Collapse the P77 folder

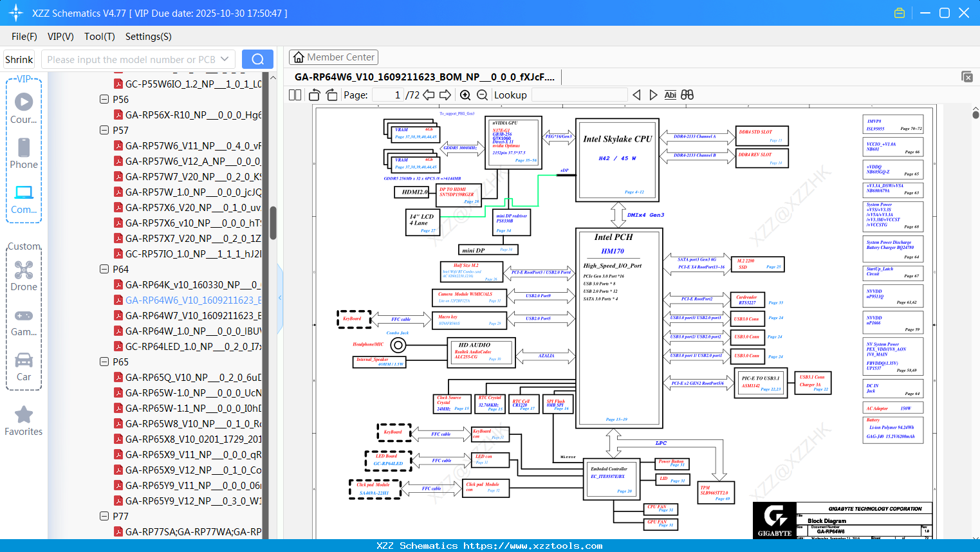(104, 516)
